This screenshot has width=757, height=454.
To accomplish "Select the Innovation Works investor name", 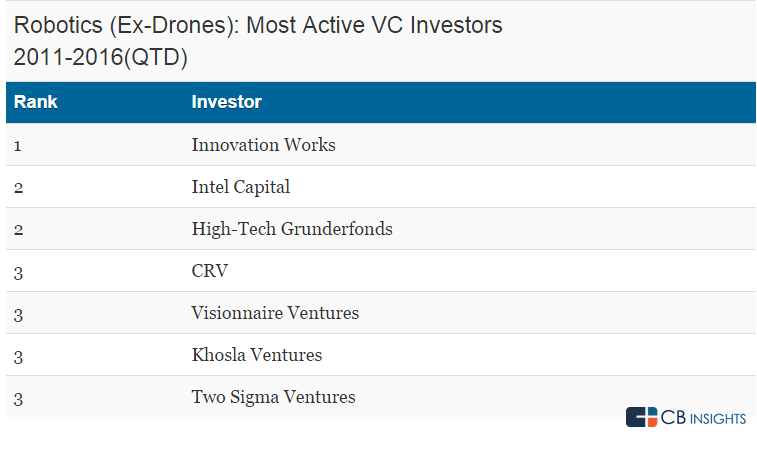I will click(x=263, y=145).
